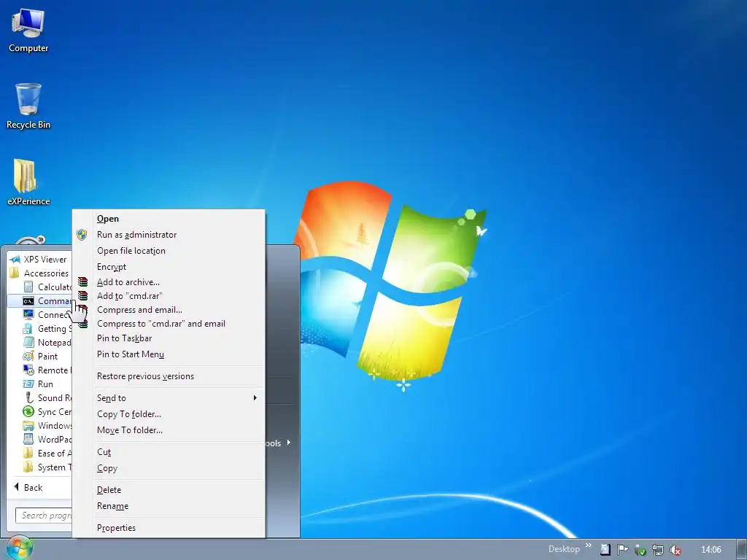Image resolution: width=747 pixels, height=560 pixels.
Task: Click the 14:06 taskbar clock
Action: [x=711, y=550]
